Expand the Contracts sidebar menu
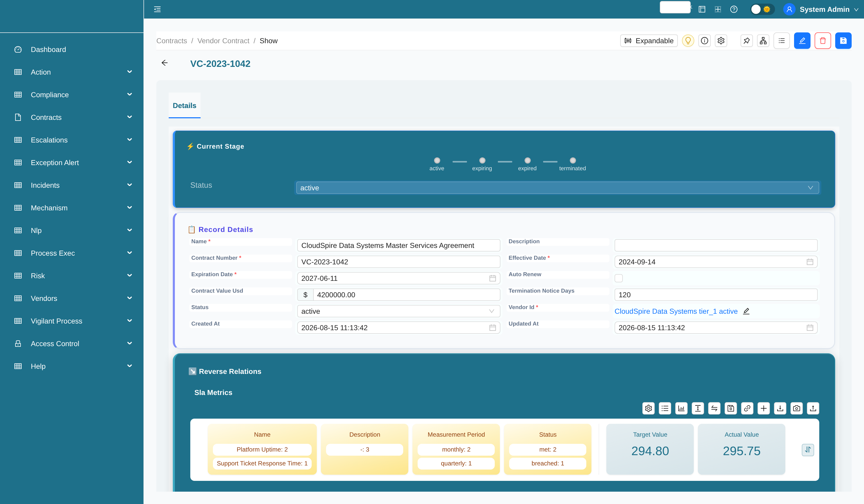Viewport: 864px width, 504px height. (x=72, y=117)
